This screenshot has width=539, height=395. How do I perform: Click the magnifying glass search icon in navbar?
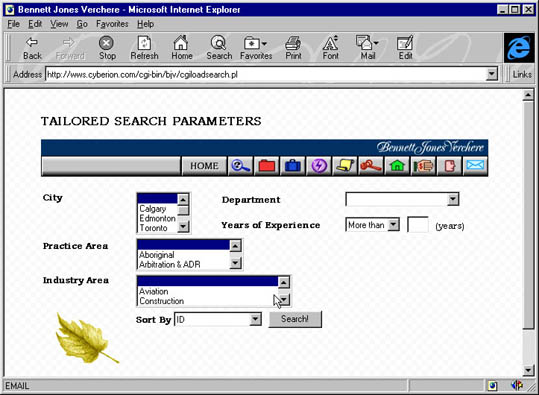click(241, 166)
